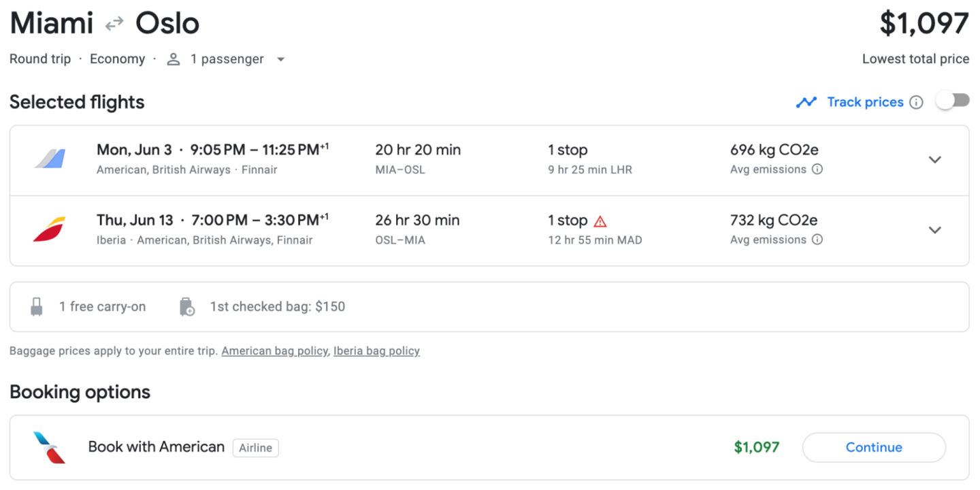
Task: Show info for 732 kg CO2e avg emissions
Action: pyautogui.click(x=817, y=240)
